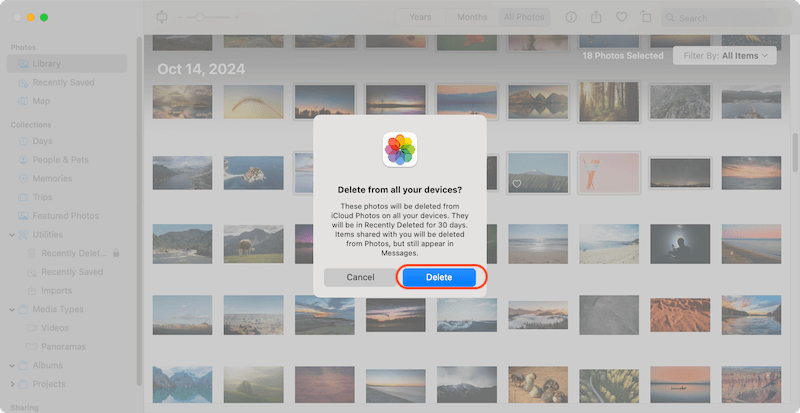Open the People & Pets icon
Screen dimensions: 800x413
23,160
